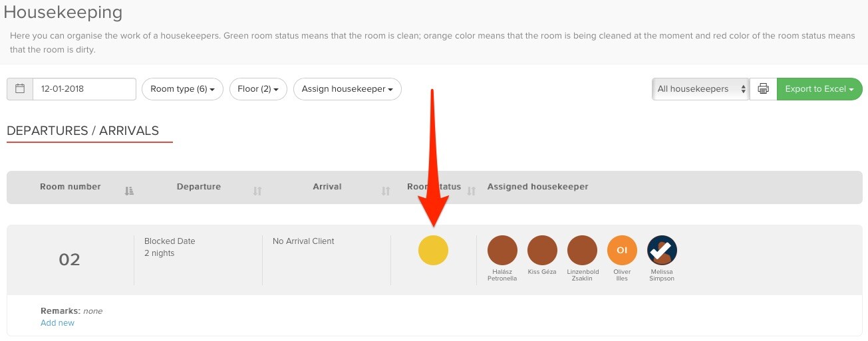Click the printer icon

coord(763,89)
